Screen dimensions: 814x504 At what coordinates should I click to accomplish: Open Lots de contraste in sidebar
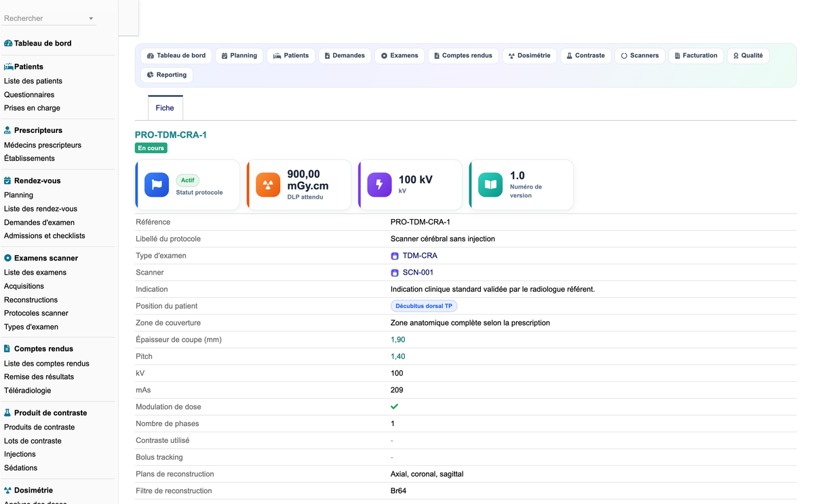tap(33, 441)
